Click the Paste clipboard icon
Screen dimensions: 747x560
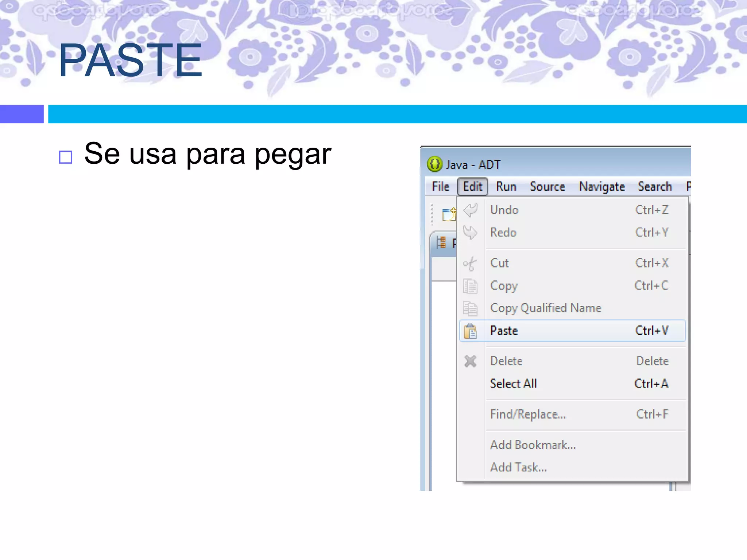pyautogui.click(x=470, y=331)
